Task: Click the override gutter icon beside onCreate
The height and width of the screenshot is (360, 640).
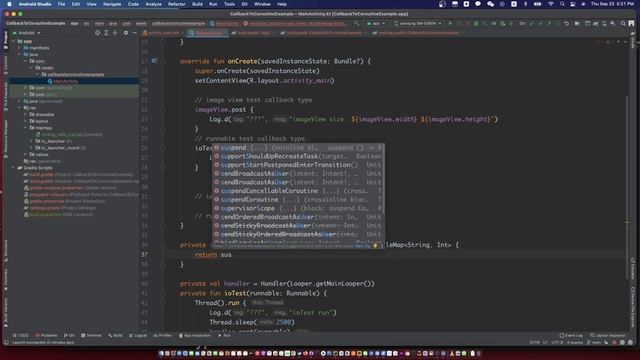Action: (154, 61)
